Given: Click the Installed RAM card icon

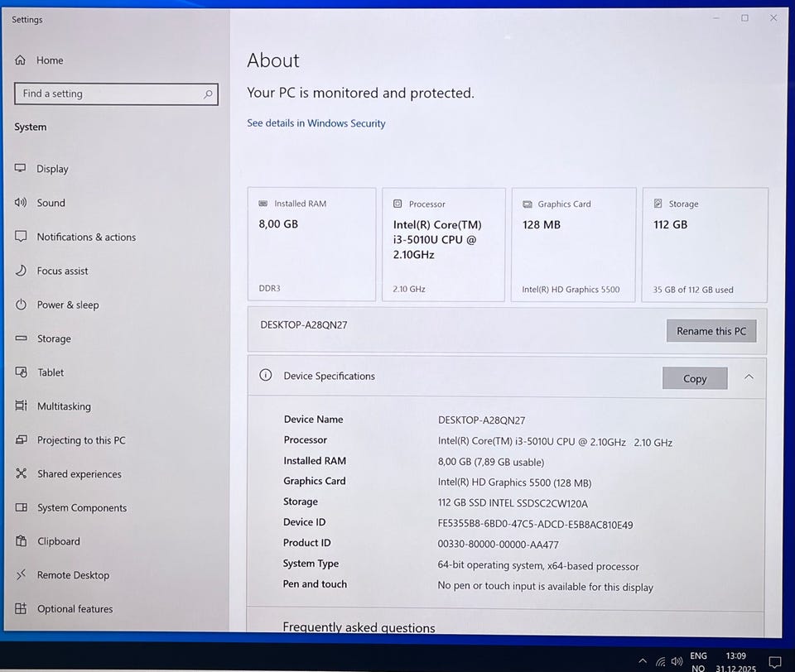Looking at the screenshot, I should [263, 204].
